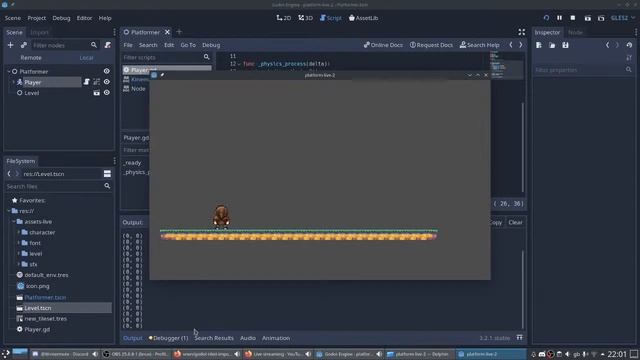Instance a child scene link icon
640x360 pixels.
(24, 45)
